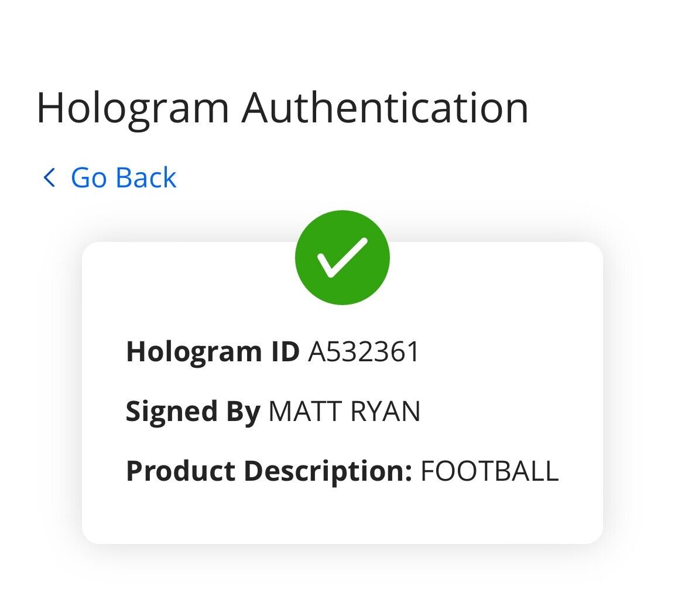Viewport: 685px width, 616px height.
Task: Click the bold word Description:
Action: [327, 471]
